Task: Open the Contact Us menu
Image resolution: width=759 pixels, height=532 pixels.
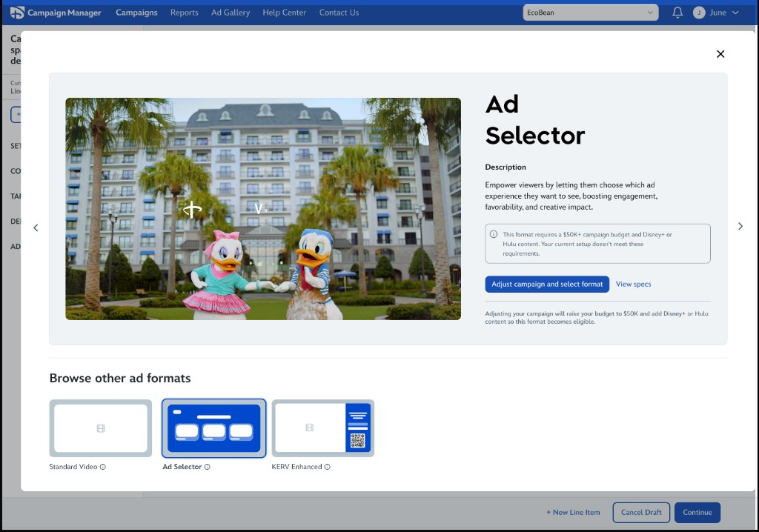Action: click(x=339, y=13)
